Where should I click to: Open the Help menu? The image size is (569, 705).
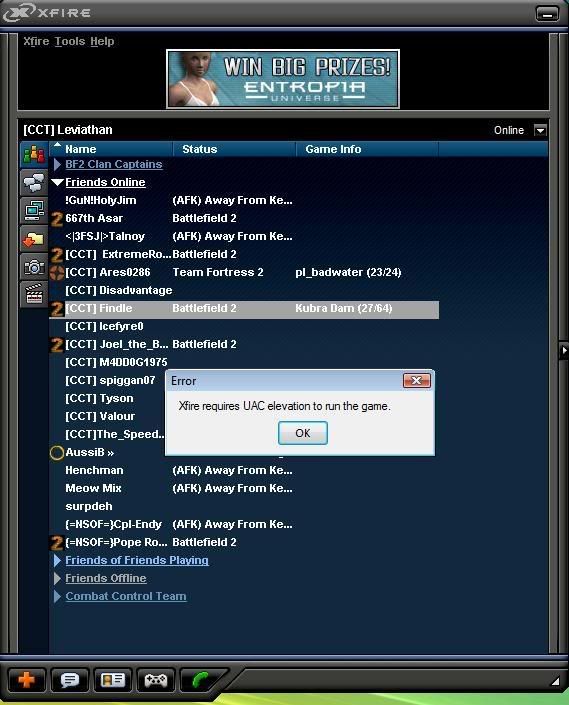102,41
